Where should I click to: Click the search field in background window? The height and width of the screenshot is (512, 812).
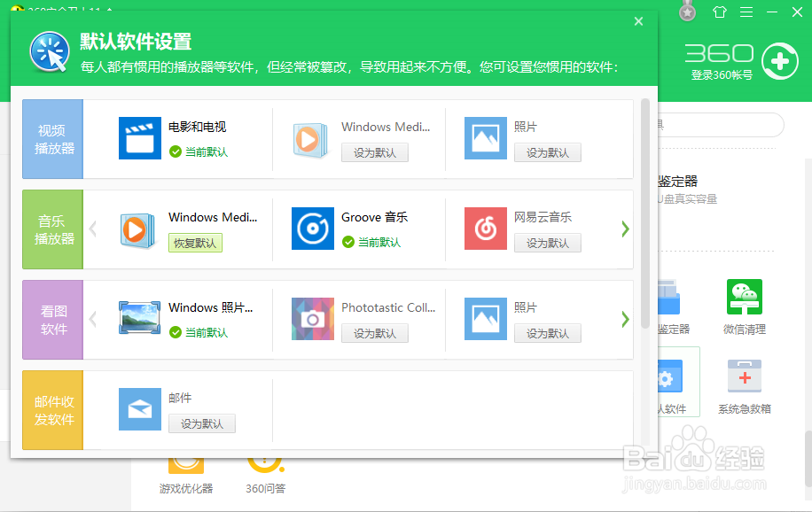click(720, 125)
